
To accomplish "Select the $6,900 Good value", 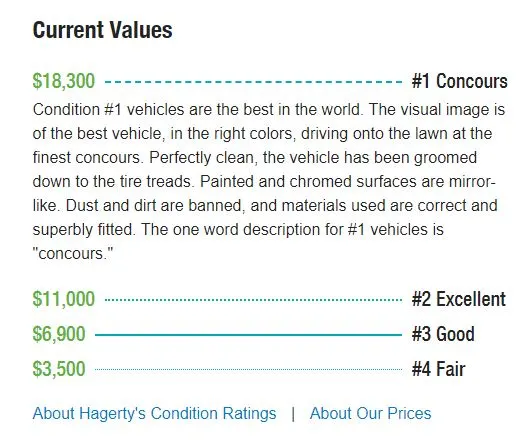I will pos(59,334).
